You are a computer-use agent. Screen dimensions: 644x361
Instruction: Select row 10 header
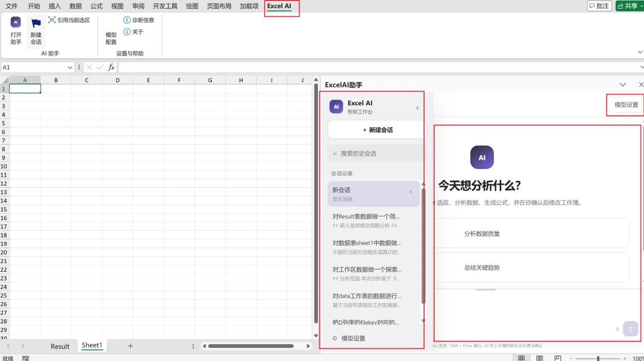(4, 166)
